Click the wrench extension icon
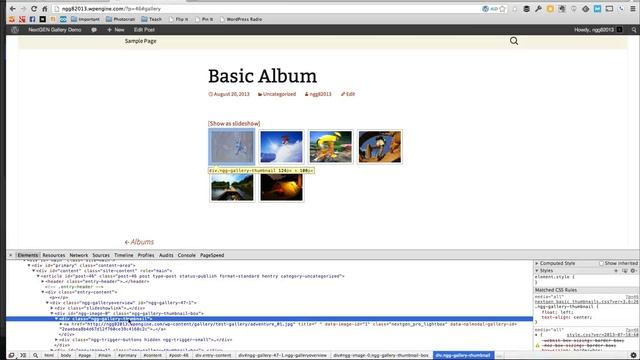Image resolution: width=640 pixels, height=360 pixels. (x=538, y=9)
